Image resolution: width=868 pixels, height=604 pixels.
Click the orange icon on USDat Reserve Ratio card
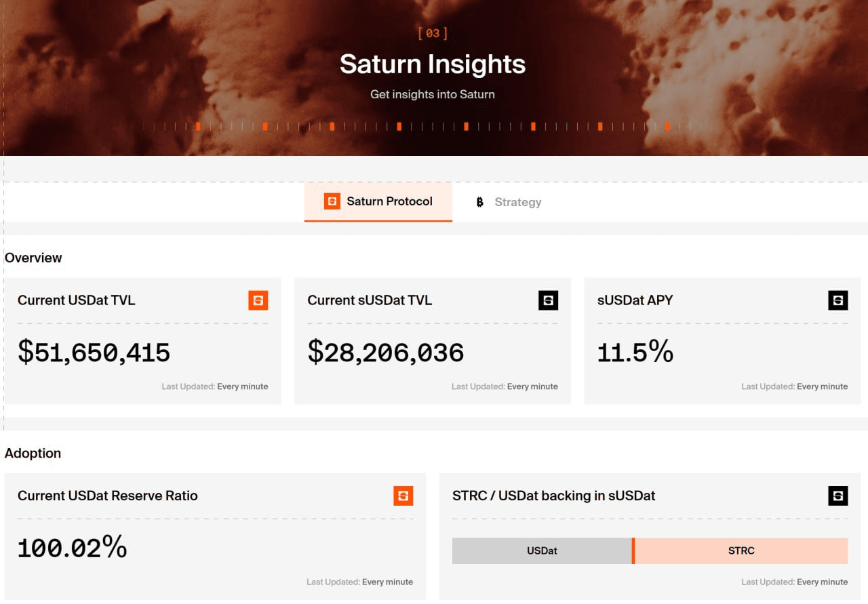tap(403, 496)
